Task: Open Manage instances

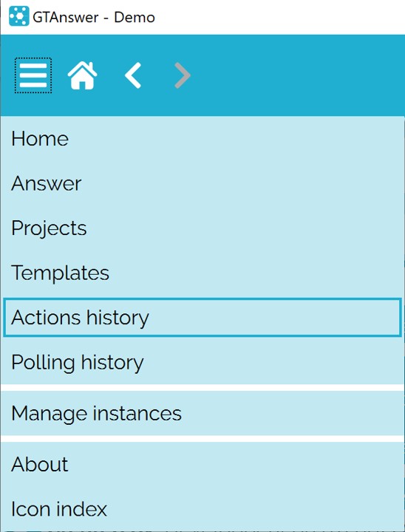Action: pyautogui.click(x=202, y=413)
